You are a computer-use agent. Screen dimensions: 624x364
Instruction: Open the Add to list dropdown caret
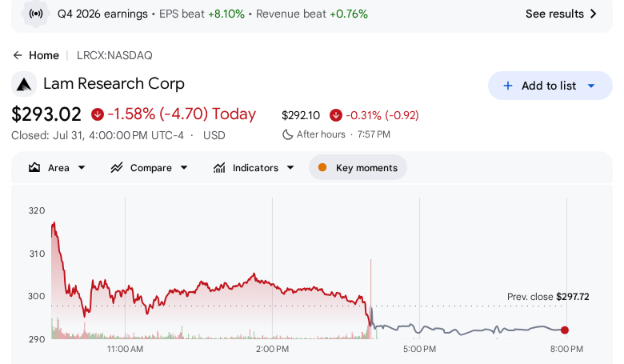[591, 86]
